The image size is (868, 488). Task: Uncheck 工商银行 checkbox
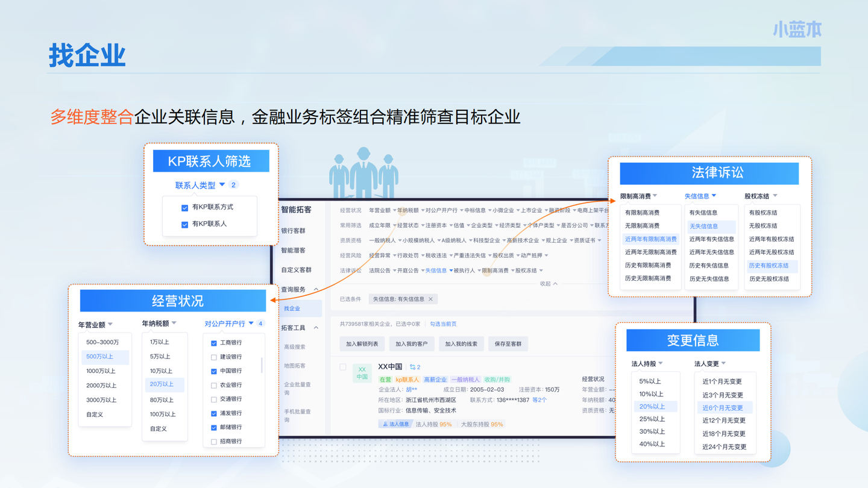214,343
